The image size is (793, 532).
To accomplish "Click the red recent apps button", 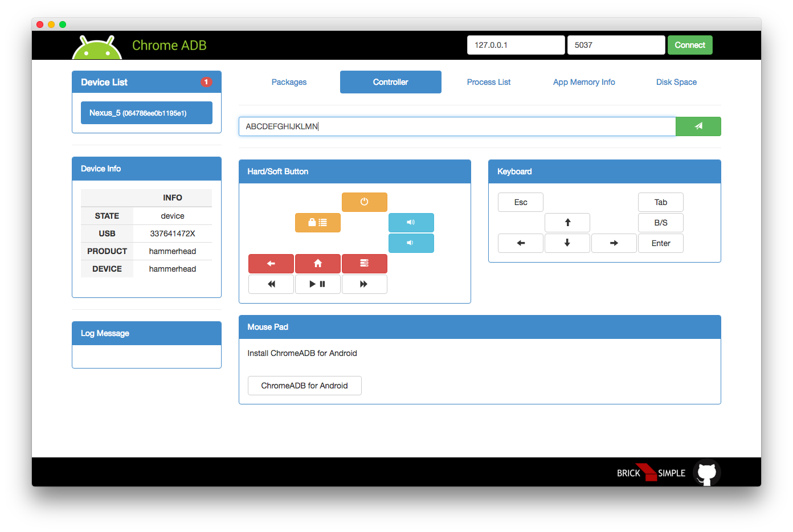I will coord(365,264).
